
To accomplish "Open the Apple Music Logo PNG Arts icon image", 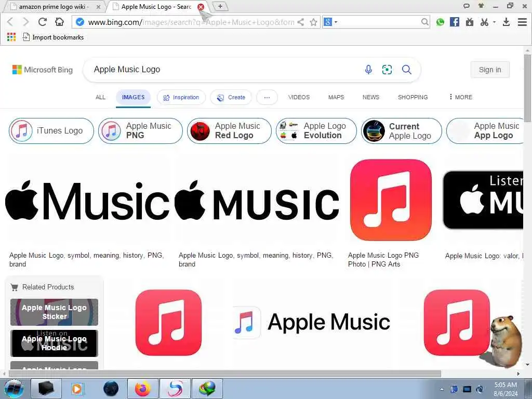I will pyautogui.click(x=391, y=200).
